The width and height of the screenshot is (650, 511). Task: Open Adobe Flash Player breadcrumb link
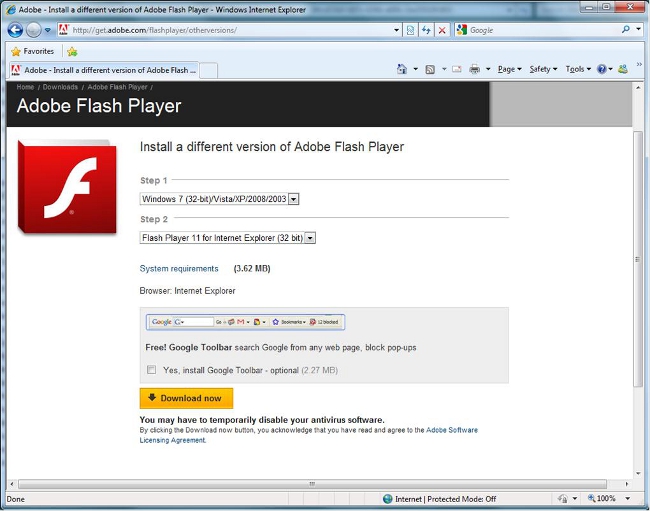(117, 87)
